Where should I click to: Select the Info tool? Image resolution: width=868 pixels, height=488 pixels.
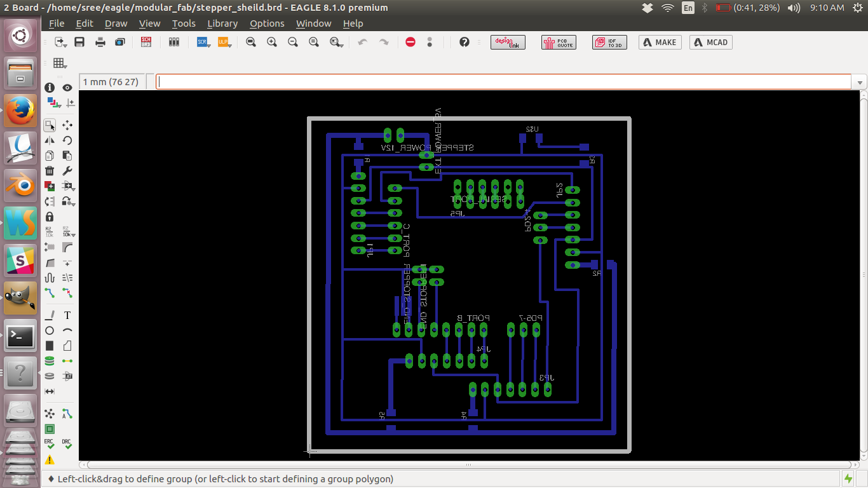pos(50,88)
